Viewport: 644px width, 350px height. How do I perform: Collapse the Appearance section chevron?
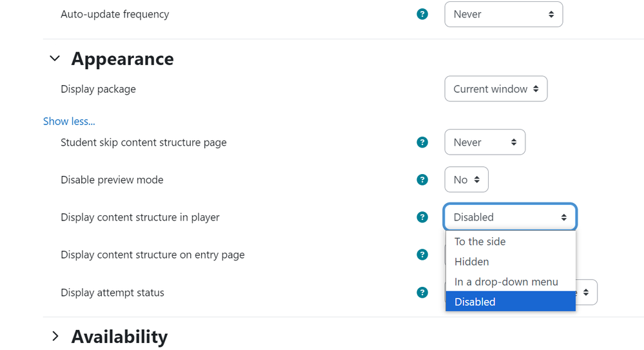point(55,59)
